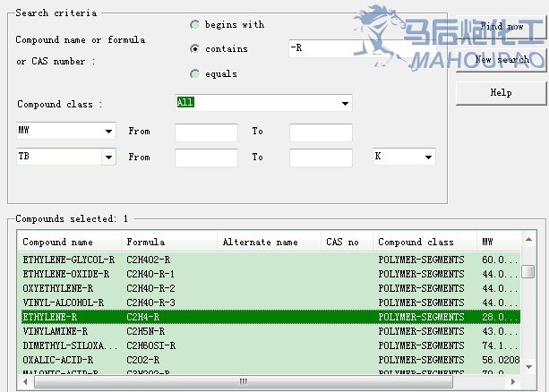Sort by the CAS no column header

coord(347,242)
